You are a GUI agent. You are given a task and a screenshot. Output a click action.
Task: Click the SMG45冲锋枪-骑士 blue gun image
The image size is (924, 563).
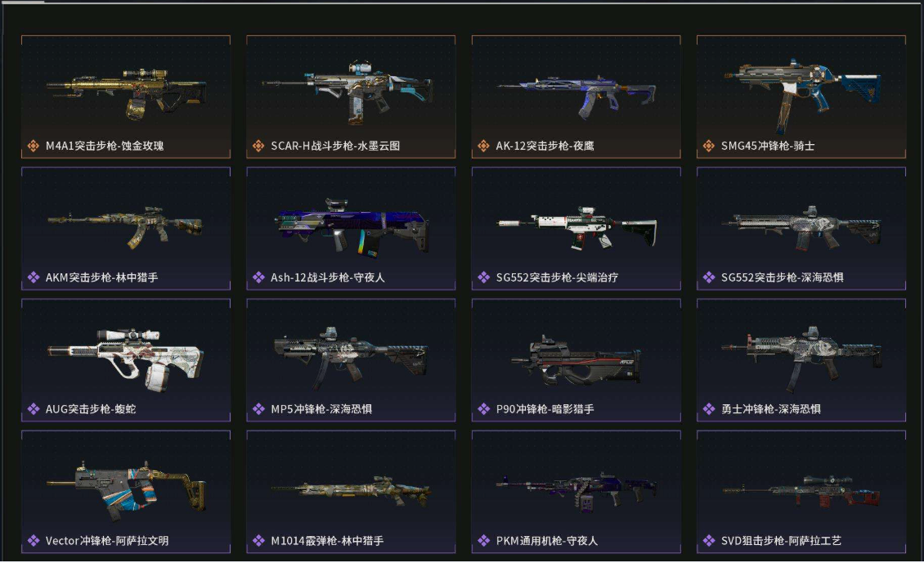click(x=803, y=94)
